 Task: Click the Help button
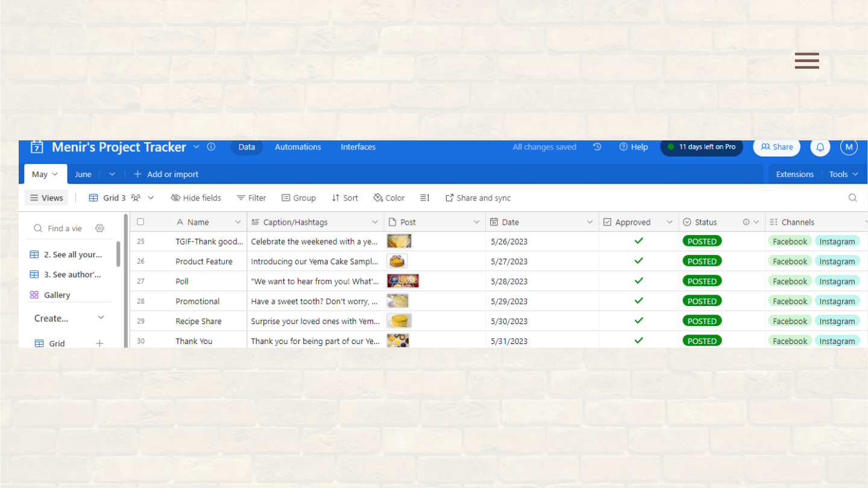click(634, 147)
